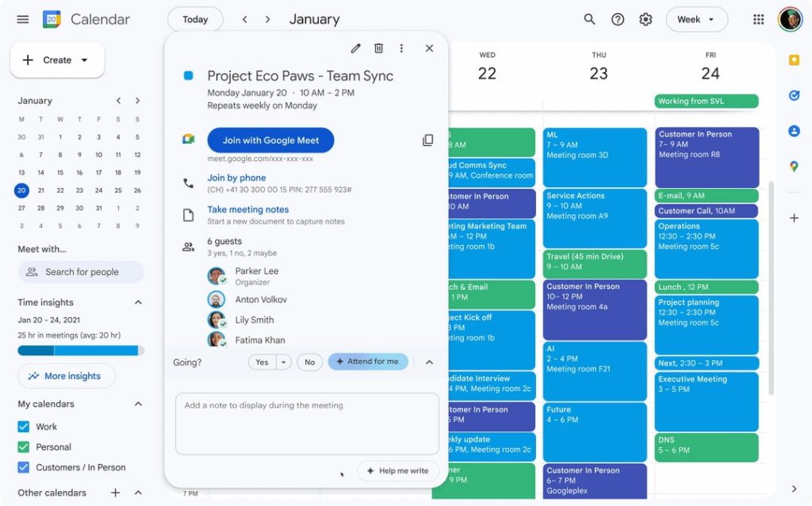Copy the Google Meet link

point(427,140)
